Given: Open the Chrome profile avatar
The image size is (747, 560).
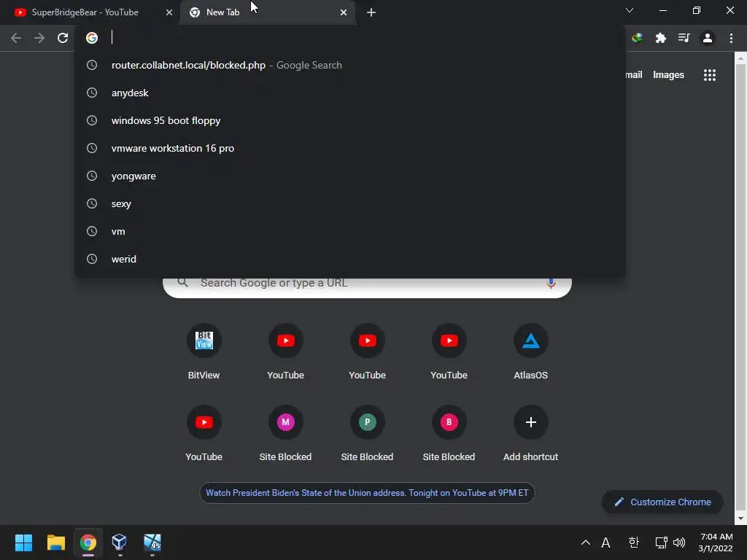Looking at the screenshot, I should click(x=708, y=38).
